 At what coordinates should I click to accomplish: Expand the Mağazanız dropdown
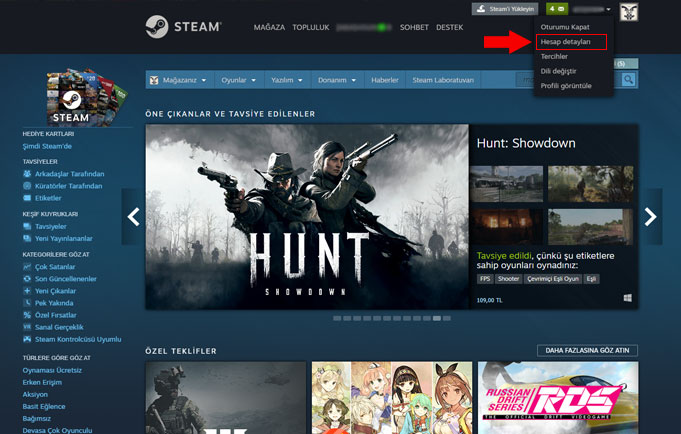click(179, 79)
